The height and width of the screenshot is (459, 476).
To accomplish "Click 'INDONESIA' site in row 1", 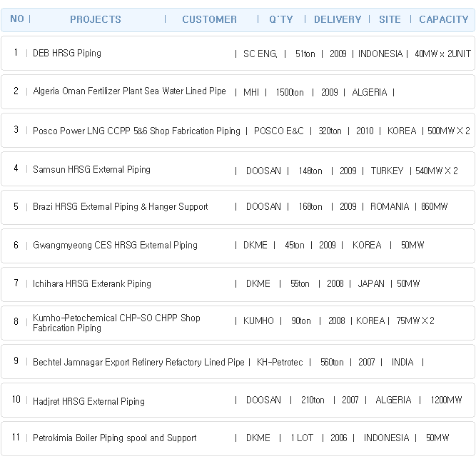I will pyautogui.click(x=380, y=54).
